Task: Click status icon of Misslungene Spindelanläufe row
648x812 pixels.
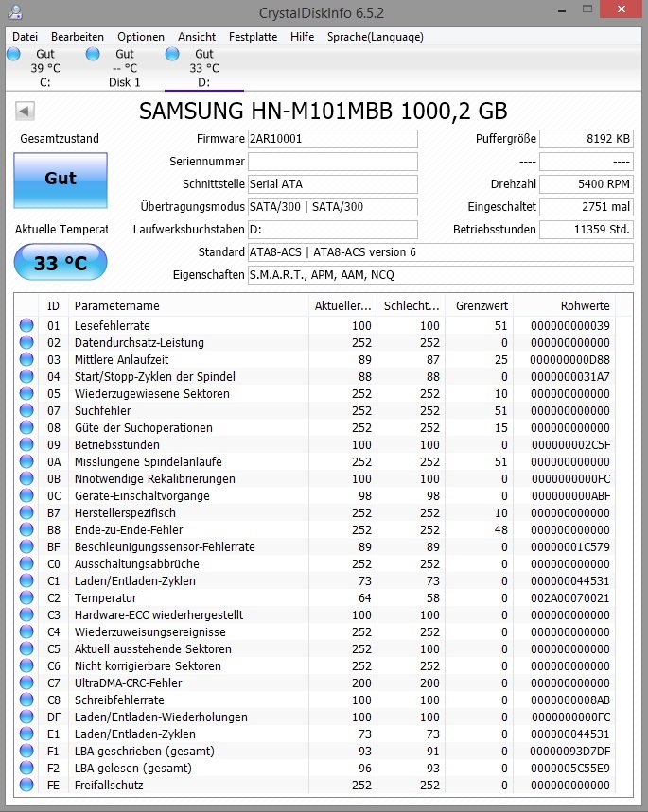Action: point(26,461)
